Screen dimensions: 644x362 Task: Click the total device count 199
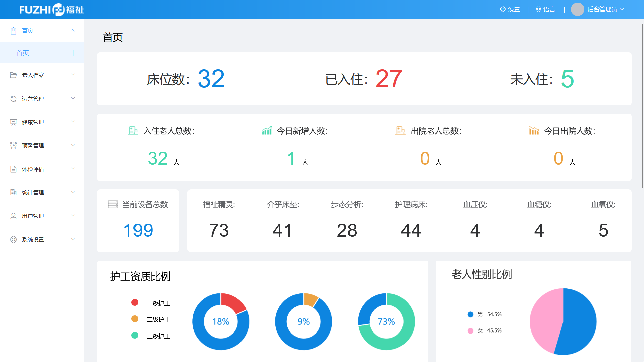tap(138, 230)
